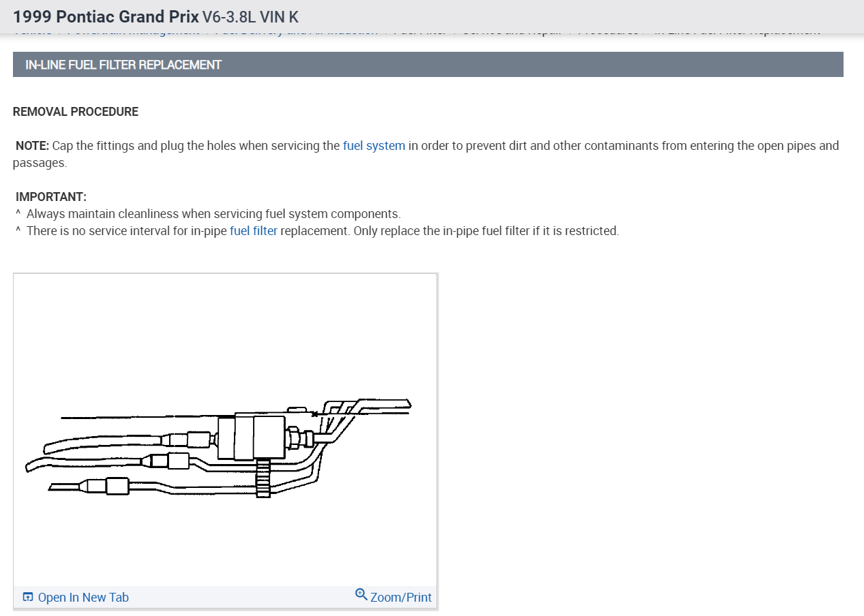This screenshot has height=616, width=864.
Task: Navigate to 'Powertrain Management' breadcrumb
Action: click(133, 32)
